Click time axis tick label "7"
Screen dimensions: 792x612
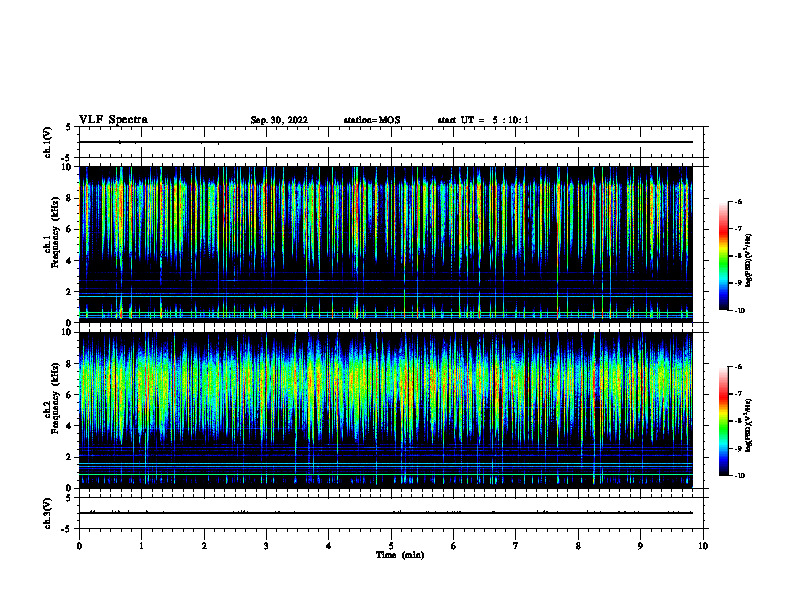pyautogui.click(x=516, y=546)
